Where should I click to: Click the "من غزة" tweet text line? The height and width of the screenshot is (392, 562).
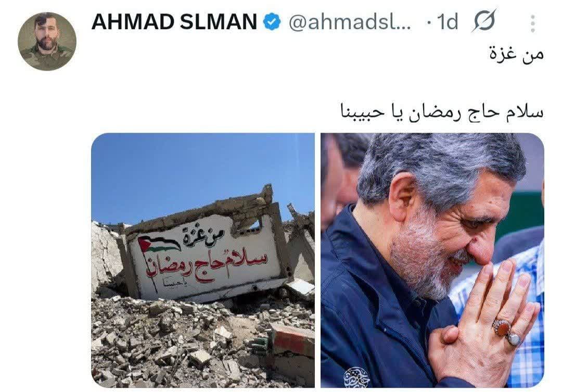coord(517,55)
